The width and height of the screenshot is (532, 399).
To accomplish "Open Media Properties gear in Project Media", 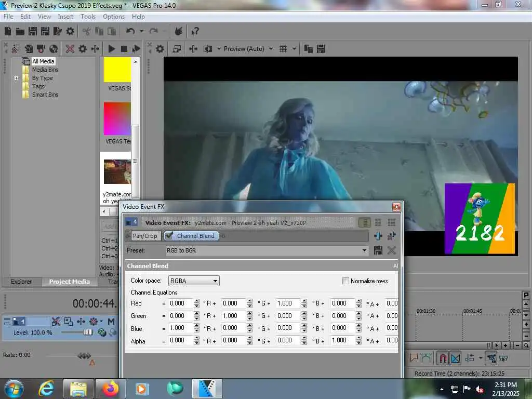I will pyautogui.click(x=83, y=49).
